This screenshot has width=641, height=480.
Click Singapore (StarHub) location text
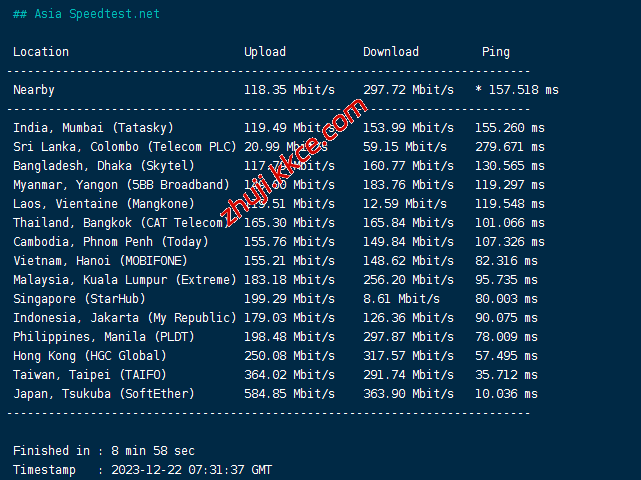78,299
